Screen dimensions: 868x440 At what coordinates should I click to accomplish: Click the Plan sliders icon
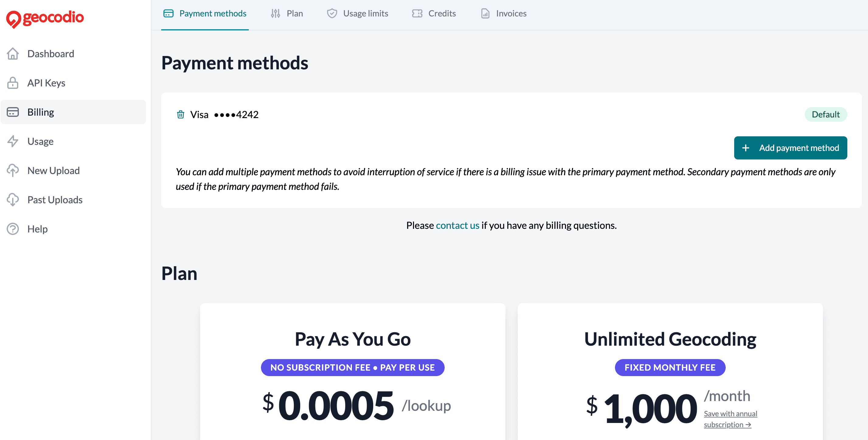click(275, 13)
